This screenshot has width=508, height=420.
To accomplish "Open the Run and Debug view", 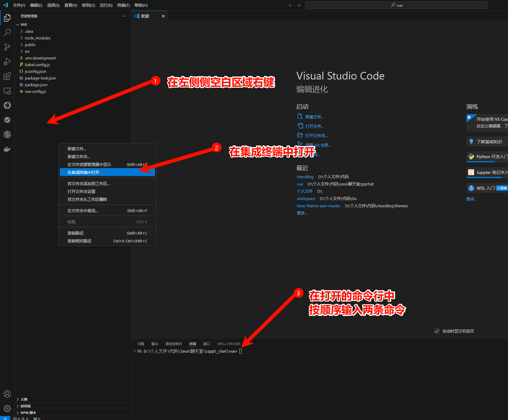I will click(x=7, y=62).
